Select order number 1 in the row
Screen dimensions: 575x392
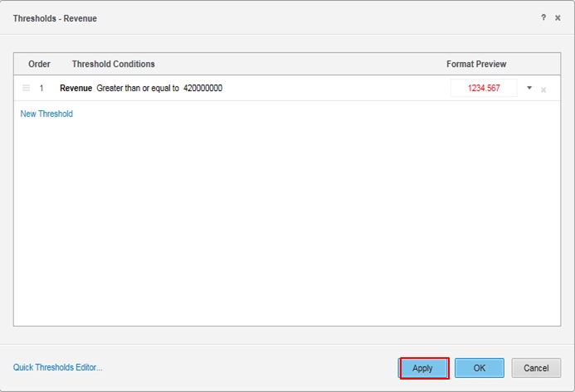pyautogui.click(x=41, y=88)
